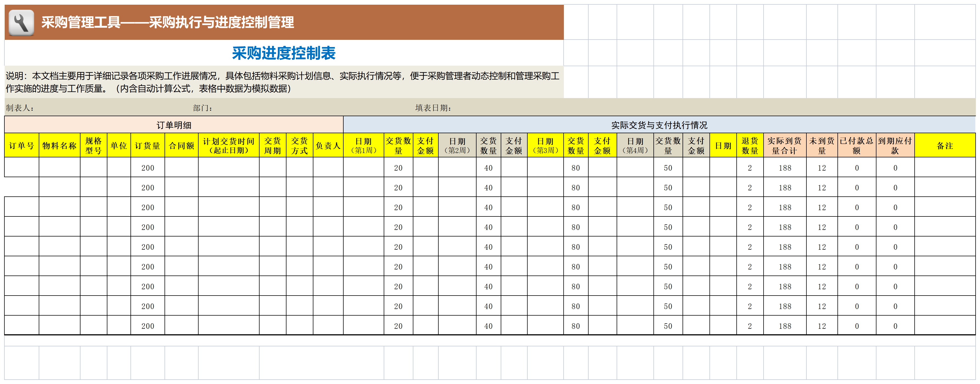
Task: Click the 日期(第3周) column header
Action: [x=545, y=145]
